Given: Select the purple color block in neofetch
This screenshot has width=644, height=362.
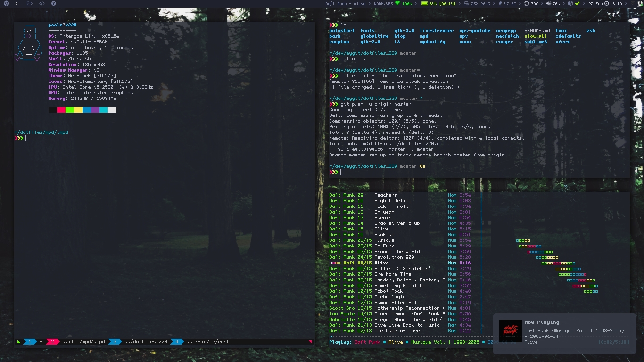Looking at the screenshot, I should [95, 110].
